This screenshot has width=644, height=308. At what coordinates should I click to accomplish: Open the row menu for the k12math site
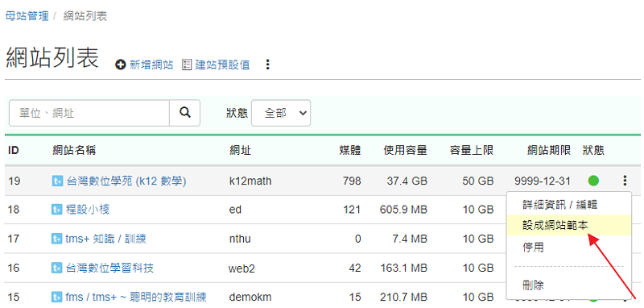click(625, 181)
